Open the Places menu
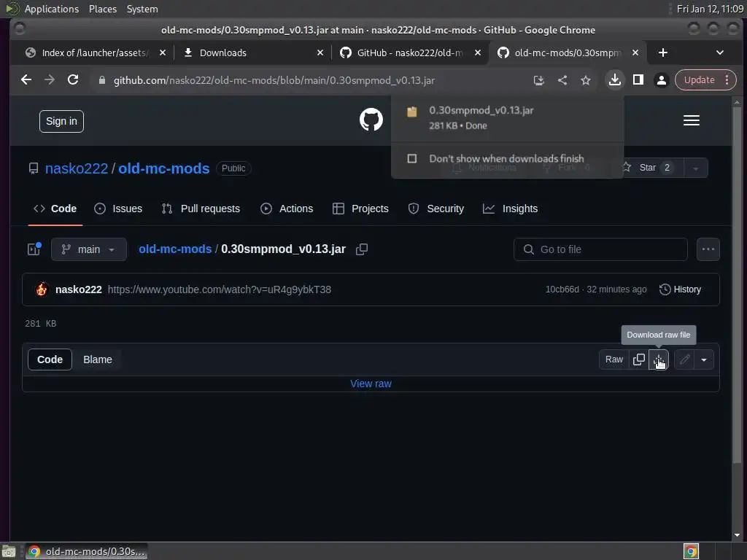747x560 pixels. coord(103,9)
